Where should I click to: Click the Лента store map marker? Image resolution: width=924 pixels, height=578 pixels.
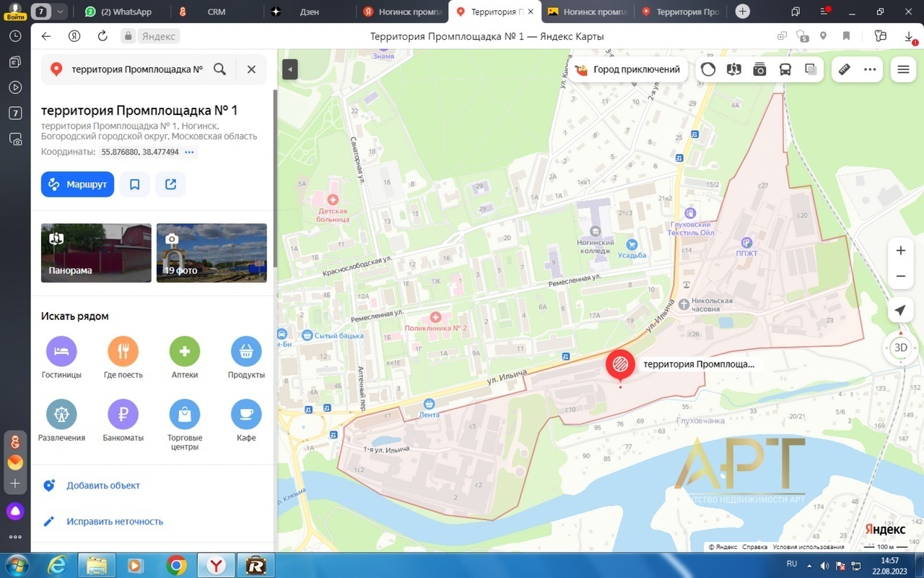click(430, 404)
